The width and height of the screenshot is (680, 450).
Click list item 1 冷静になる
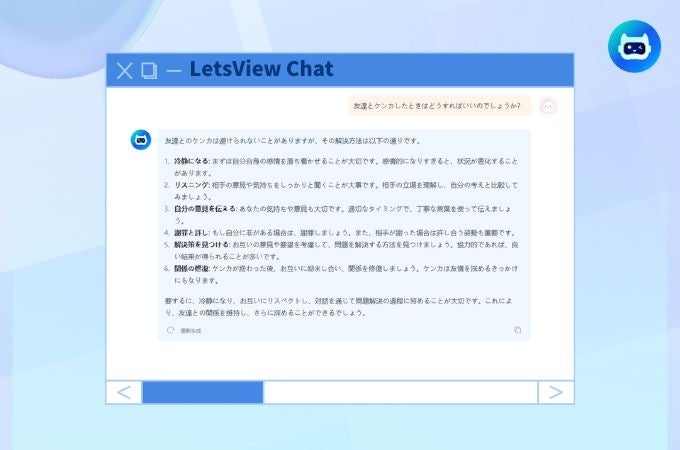[x=341, y=167]
